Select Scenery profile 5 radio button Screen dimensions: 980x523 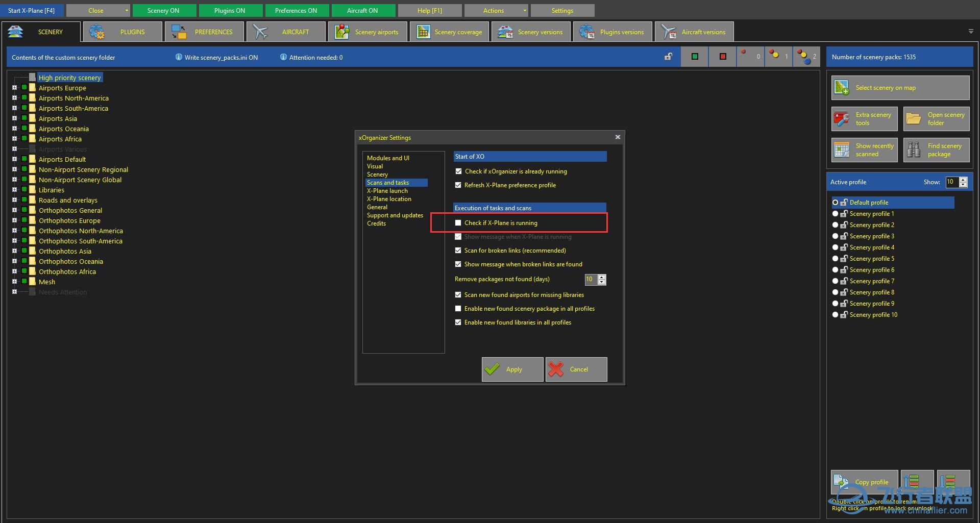835,259
